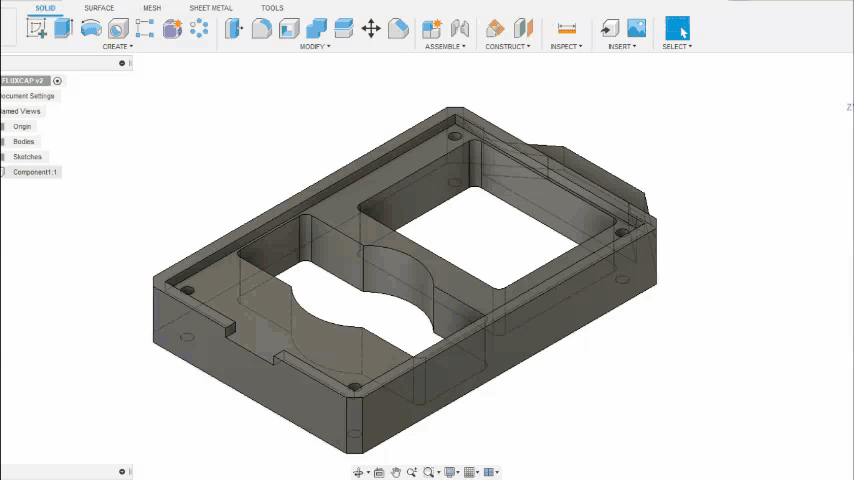The image size is (854, 480).
Task: Switch to the SURFACE tab
Action: [99, 8]
